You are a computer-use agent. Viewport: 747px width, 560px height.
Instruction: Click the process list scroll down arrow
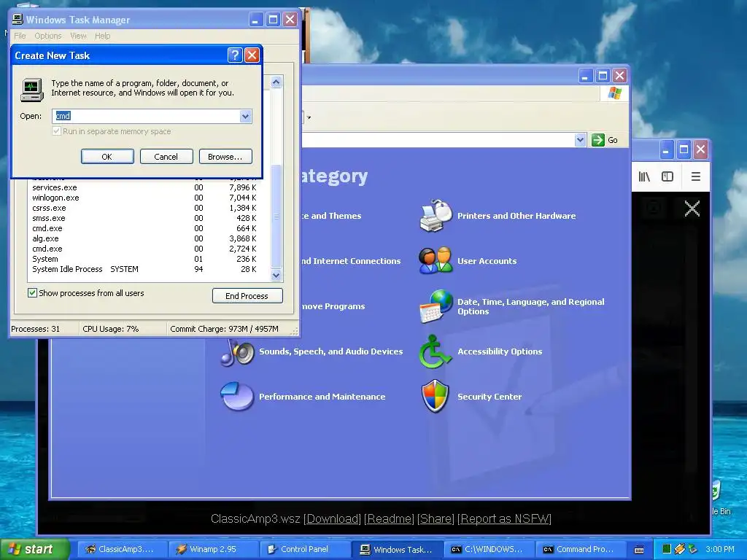click(276, 275)
